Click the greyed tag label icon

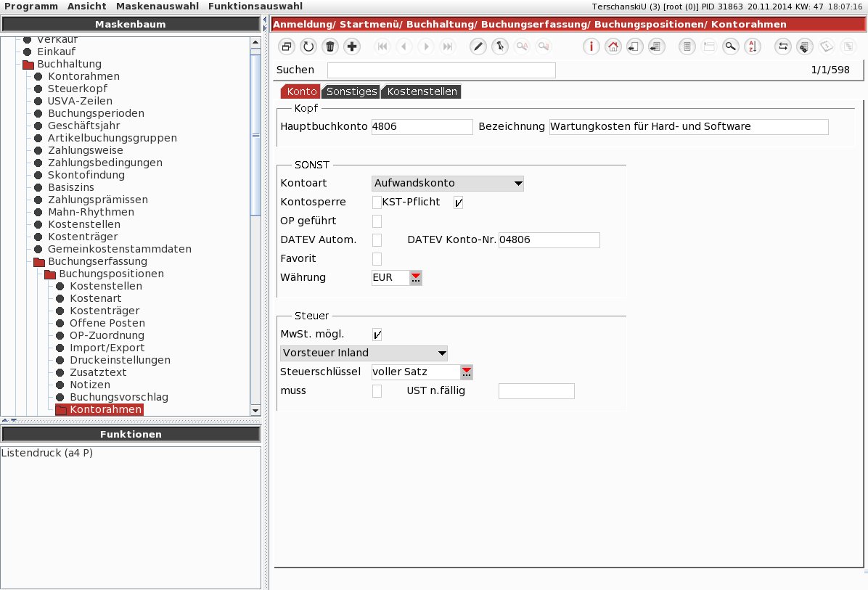[827, 46]
